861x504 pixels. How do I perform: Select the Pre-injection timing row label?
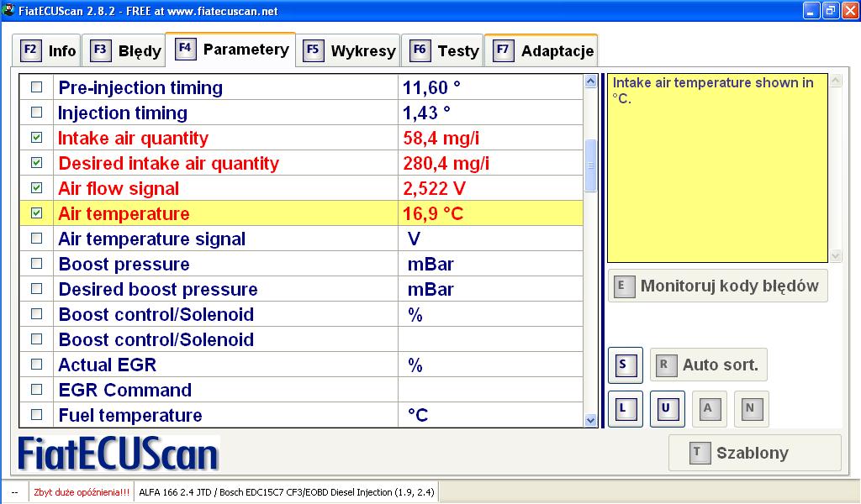(140, 87)
